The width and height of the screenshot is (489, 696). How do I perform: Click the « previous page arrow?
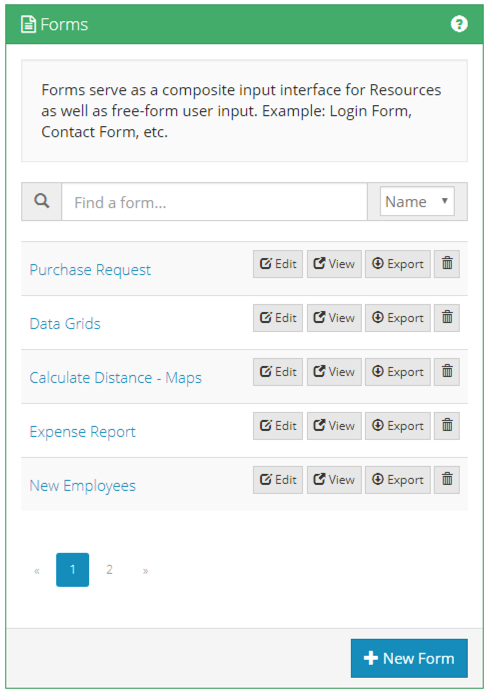coord(37,570)
